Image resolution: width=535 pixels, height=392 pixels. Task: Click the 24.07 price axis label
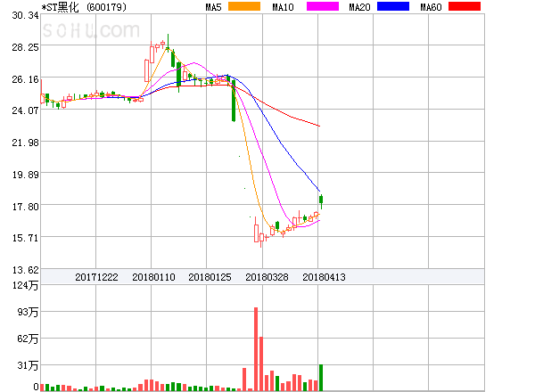pos(25,110)
